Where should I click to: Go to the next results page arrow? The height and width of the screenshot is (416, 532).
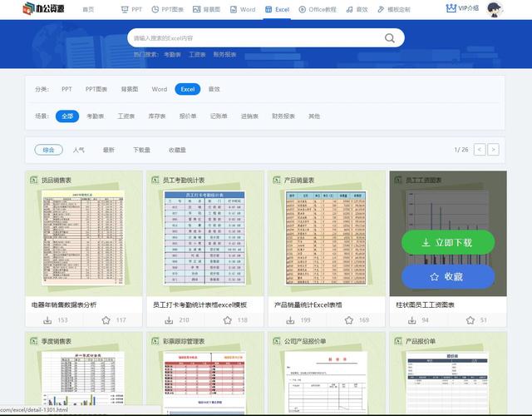[493, 150]
